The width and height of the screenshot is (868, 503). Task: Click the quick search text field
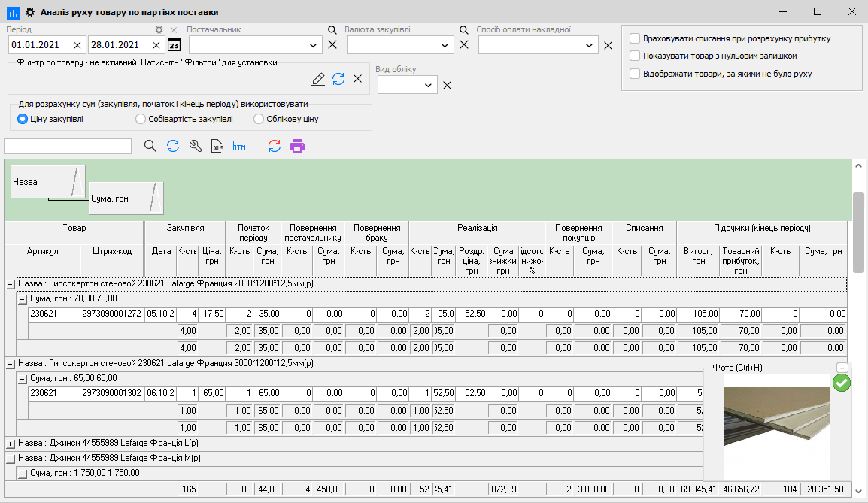click(67, 146)
